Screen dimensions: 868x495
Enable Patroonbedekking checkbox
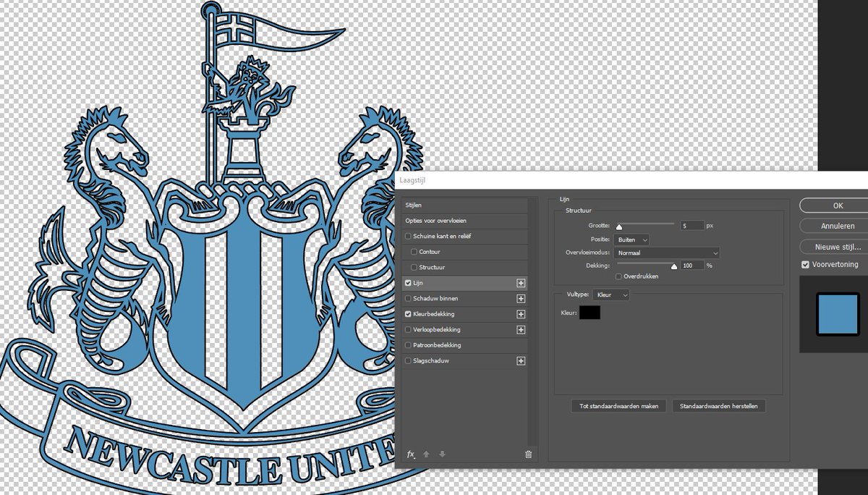coord(409,345)
